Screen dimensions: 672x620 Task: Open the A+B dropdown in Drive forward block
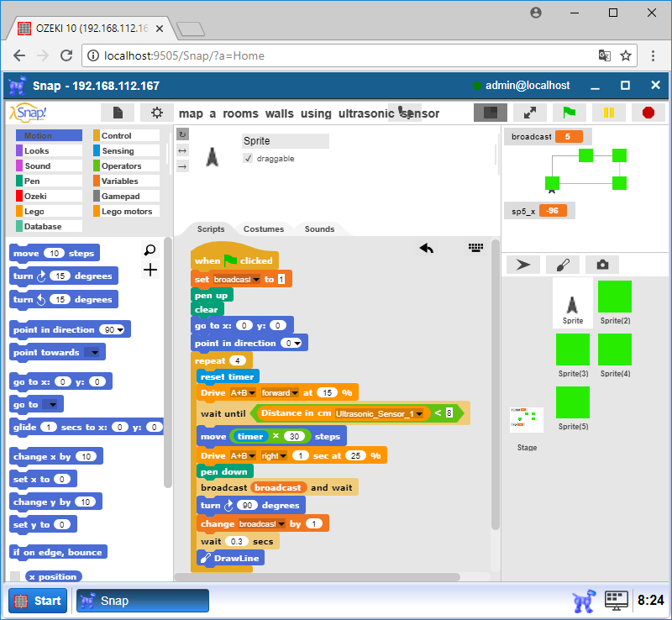[x=252, y=393]
